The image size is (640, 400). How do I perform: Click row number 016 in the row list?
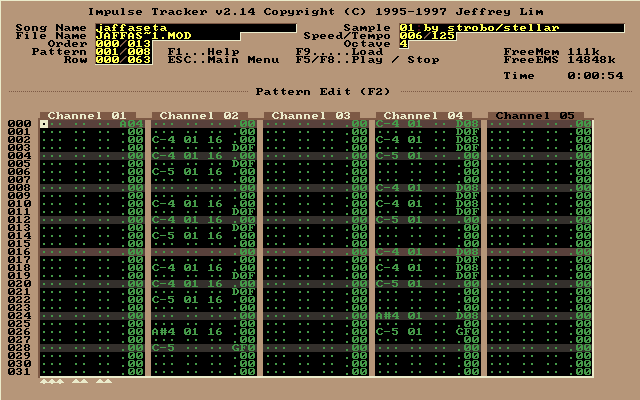pyautogui.click(x=19, y=252)
